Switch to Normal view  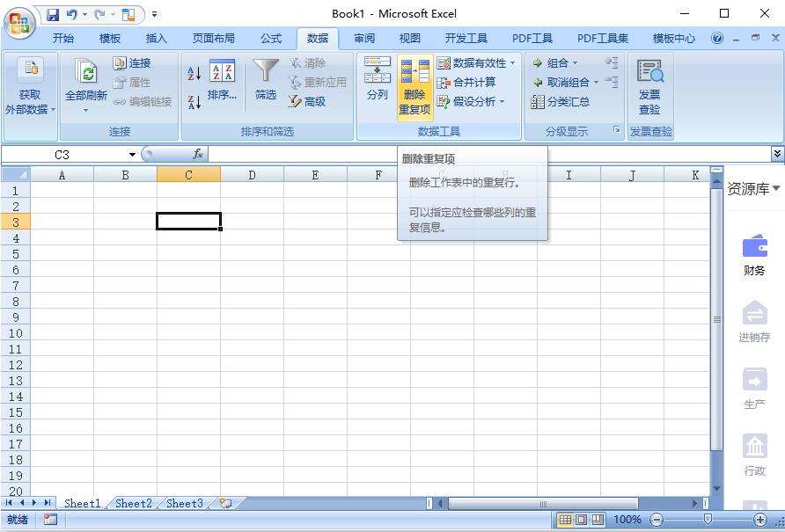click(565, 520)
